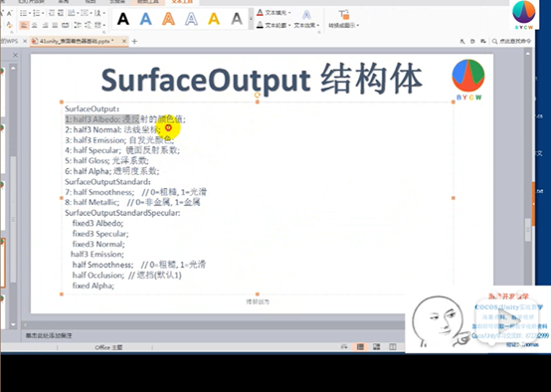Apply the blue outlined WordArt style
Viewport: 551px width, 392px height.
click(191, 19)
